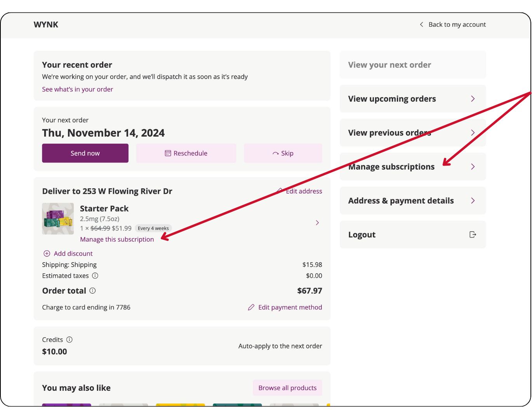This screenshot has width=532, height=419.
Task: Open 'Address & payment details'
Action: click(413, 201)
